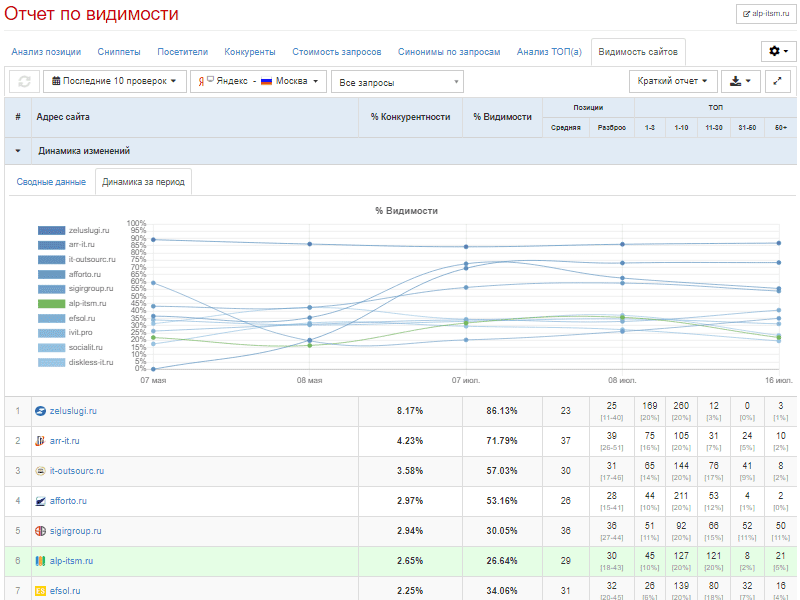The width and height of the screenshot is (800, 600).
Task: Switch to the Сводные данные subtab
Action: (x=51, y=182)
